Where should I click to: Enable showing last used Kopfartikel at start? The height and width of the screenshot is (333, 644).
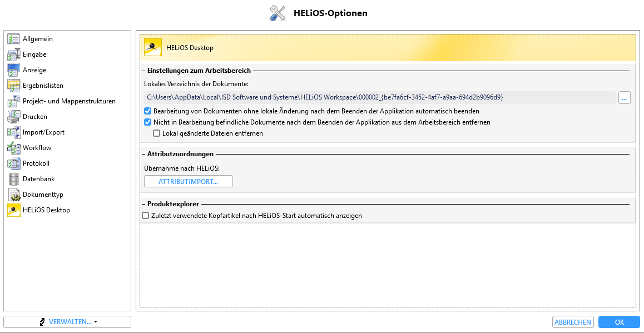tap(145, 216)
